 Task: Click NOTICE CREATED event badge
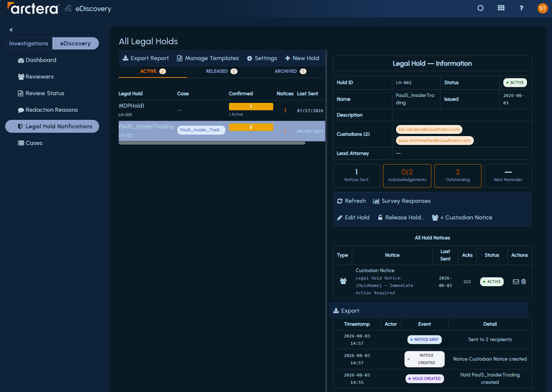(x=424, y=359)
